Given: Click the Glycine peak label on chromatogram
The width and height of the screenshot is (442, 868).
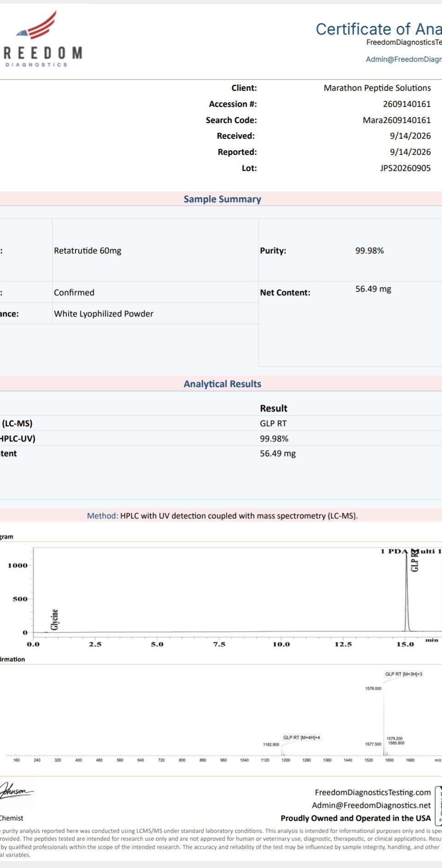Looking at the screenshot, I should [55, 620].
